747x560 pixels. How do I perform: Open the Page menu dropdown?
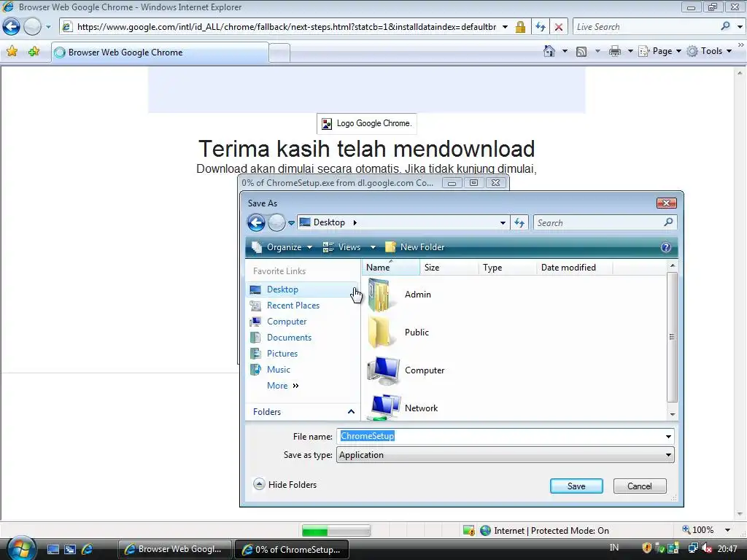(x=660, y=51)
